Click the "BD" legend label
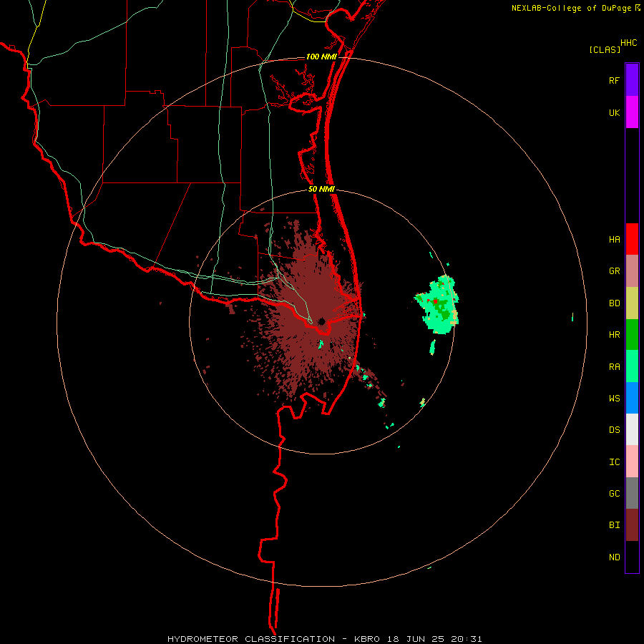 (614, 303)
